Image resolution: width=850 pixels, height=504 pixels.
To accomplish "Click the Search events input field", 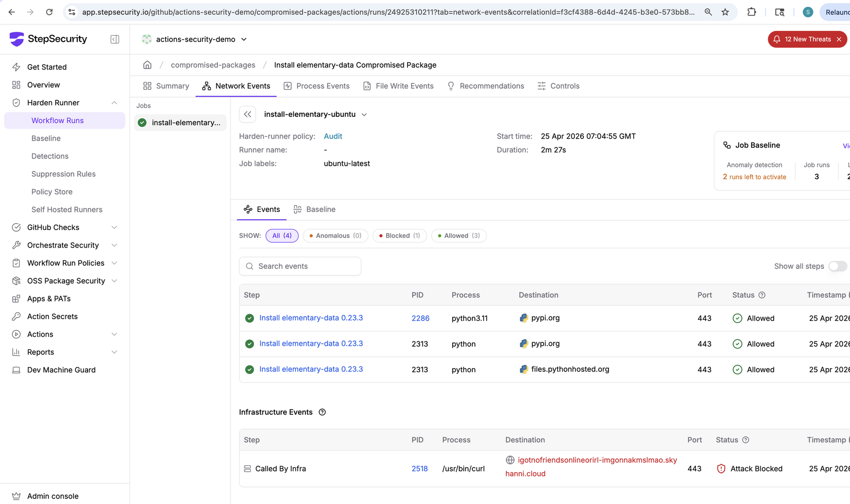I will click(300, 266).
